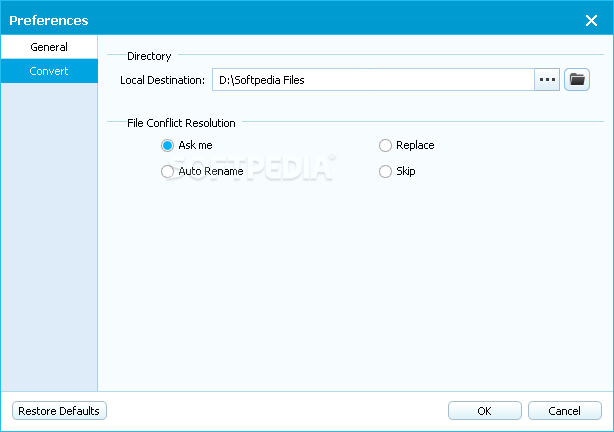This screenshot has width=614, height=432.
Task: Switch to the General tab
Action: pyautogui.click(x=49, y=47)
